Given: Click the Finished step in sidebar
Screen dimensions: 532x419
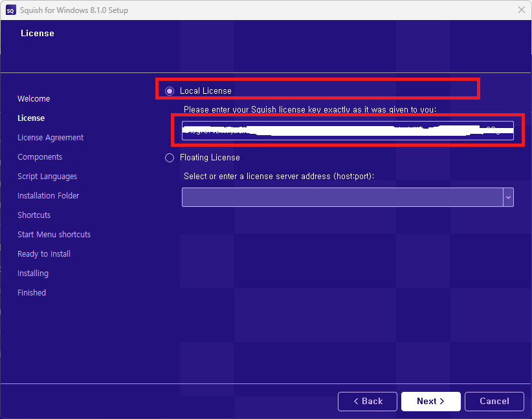Looking at the screenshot, I should pos(32,292).
